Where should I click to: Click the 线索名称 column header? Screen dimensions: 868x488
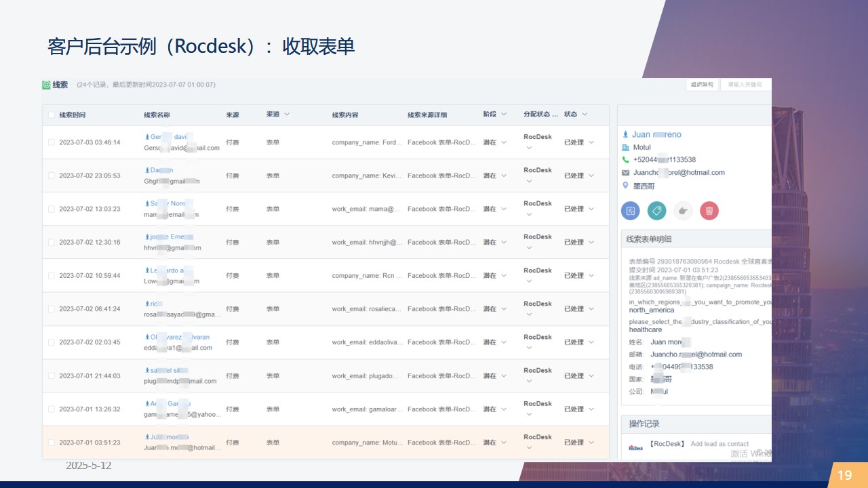157,115
